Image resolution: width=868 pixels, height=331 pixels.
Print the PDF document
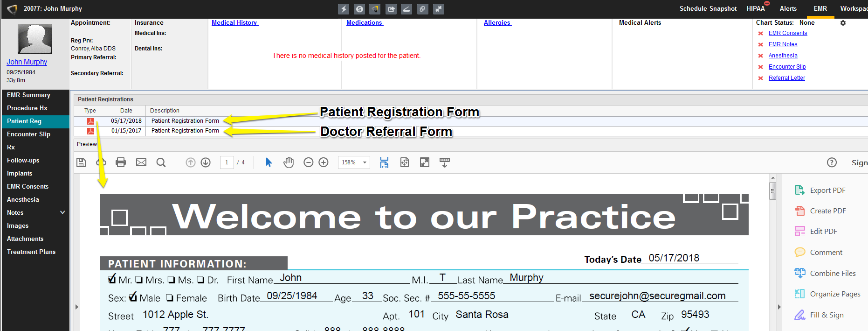(x=121, y=162)
